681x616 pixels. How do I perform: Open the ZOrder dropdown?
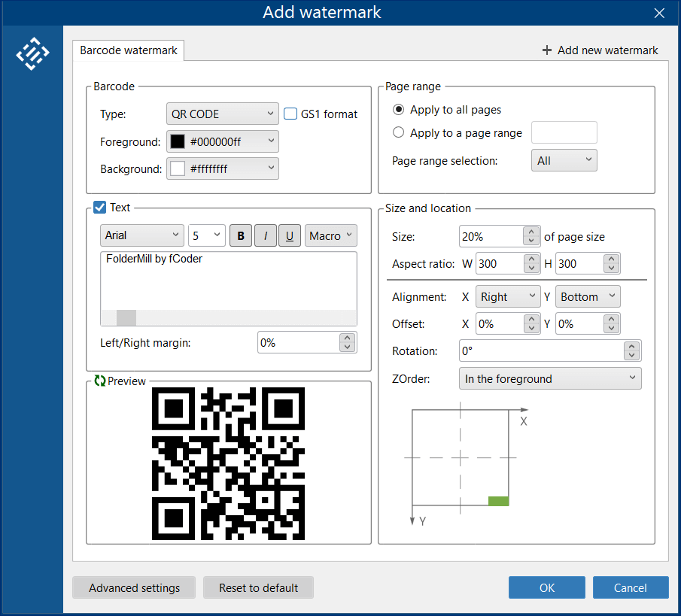(550, 378)
